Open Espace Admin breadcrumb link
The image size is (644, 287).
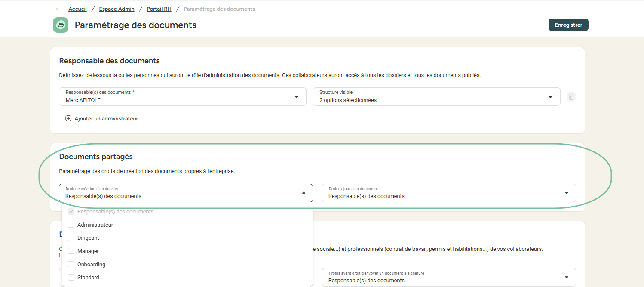point(117,9)
